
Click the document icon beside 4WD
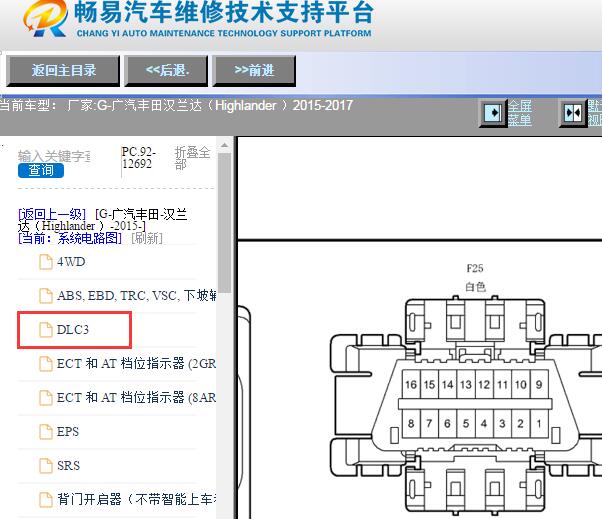coord(46,262)
